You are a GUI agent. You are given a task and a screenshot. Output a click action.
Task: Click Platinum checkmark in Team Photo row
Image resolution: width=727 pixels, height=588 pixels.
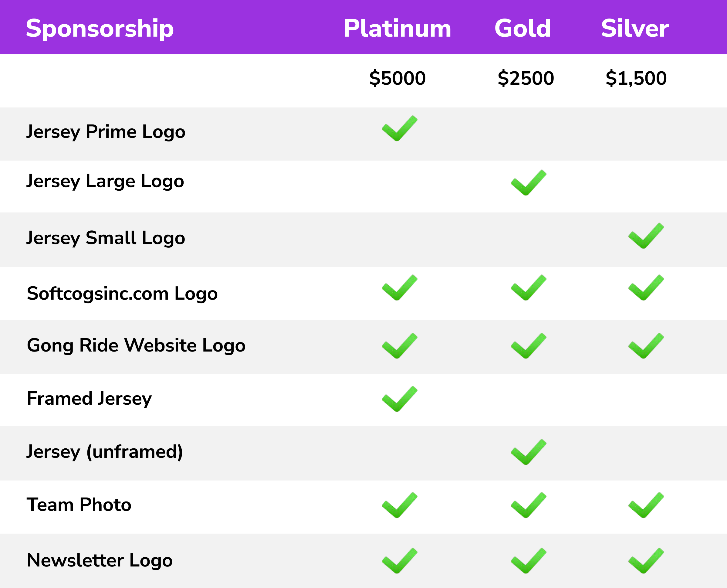pos(400,505)
